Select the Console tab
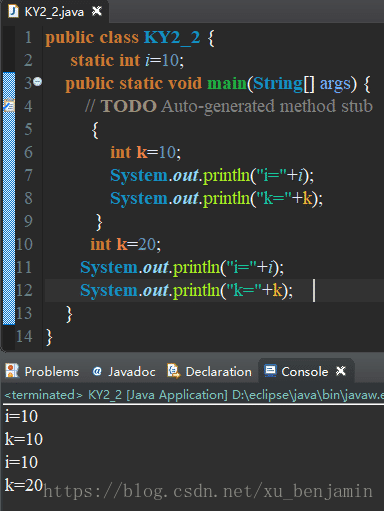The width and height of the screenshot is (384, 511). pyautogui.click(x=305, y=372)
